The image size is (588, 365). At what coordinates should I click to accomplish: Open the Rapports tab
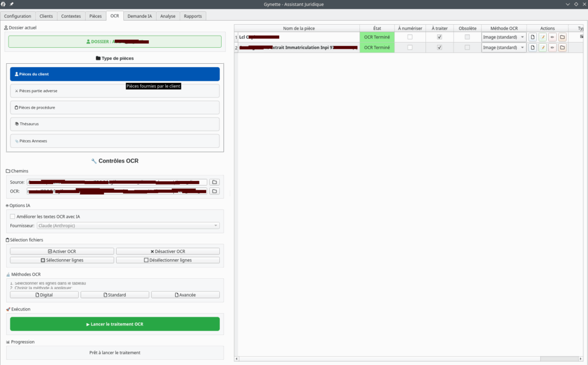point(193,16)
